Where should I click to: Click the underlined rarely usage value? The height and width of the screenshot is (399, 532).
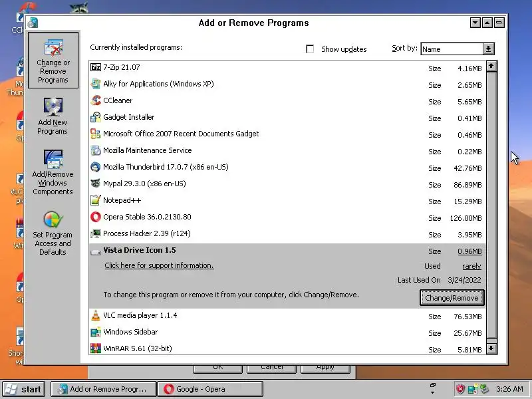(471, 266)
